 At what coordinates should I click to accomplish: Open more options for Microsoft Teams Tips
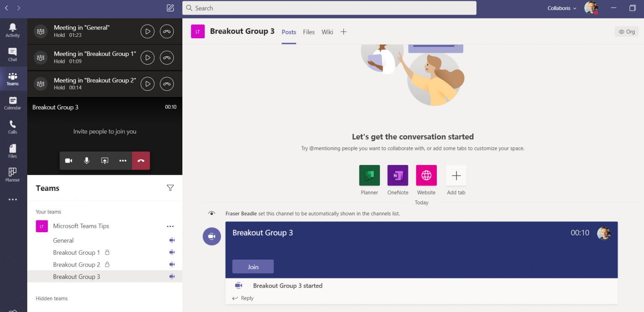coord(170,226)
